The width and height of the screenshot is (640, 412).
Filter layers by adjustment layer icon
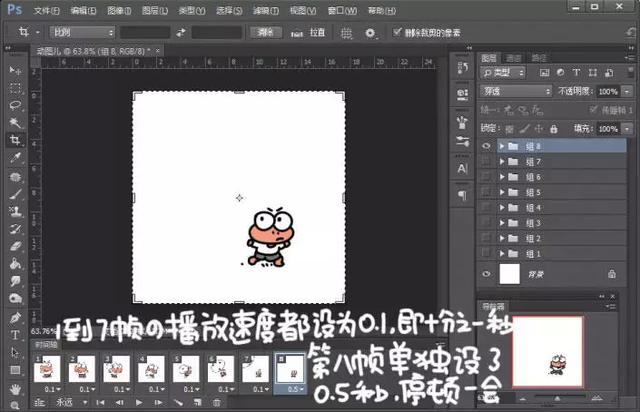[x=560, y=73]
